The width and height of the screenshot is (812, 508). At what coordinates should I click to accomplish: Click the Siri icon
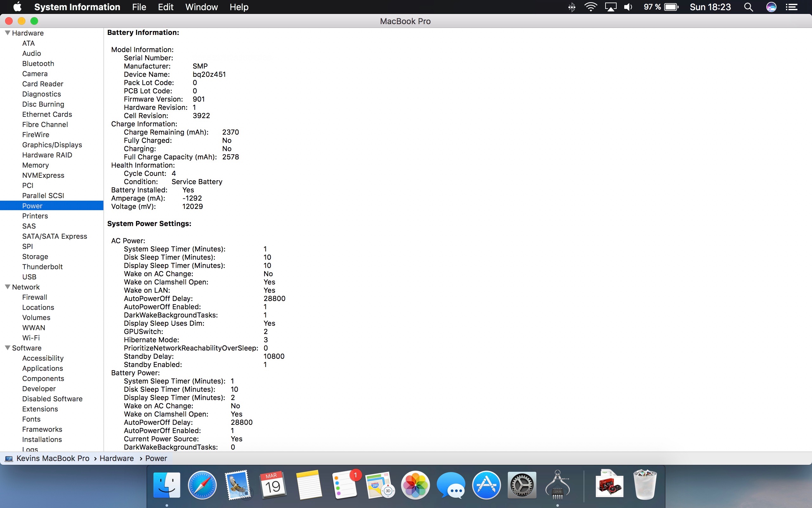[x=771, y=7]
